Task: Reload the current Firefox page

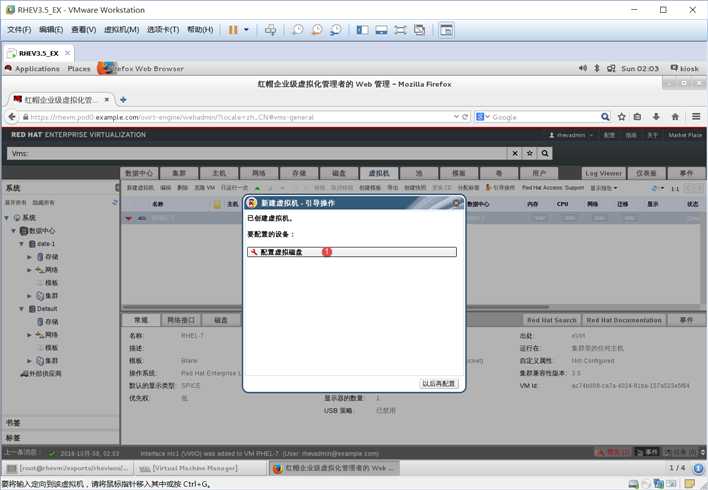Action: [x=465, y=117]
